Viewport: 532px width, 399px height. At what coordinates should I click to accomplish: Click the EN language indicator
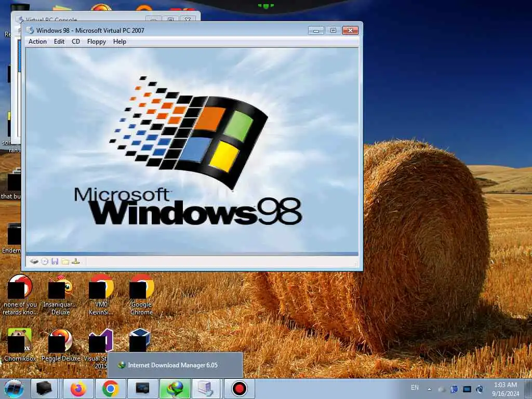coord(415,388)
